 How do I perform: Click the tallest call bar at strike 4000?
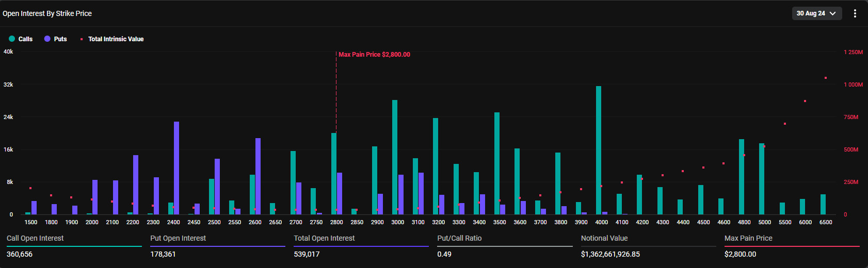tap(599, 149)
